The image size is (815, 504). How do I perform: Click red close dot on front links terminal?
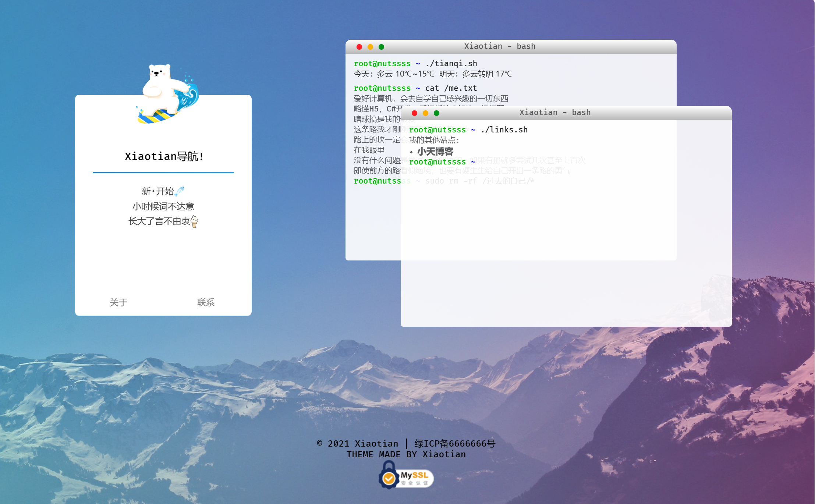point(414,113)
